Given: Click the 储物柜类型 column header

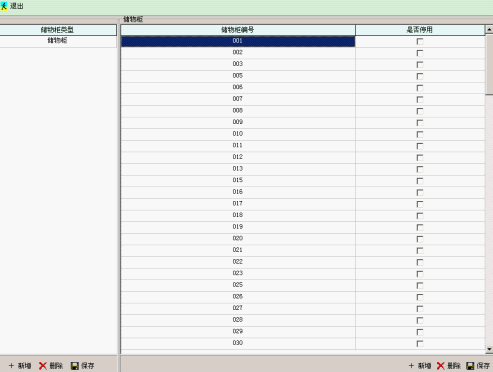Looking at the screenshot, I should [x=58, y=30].
